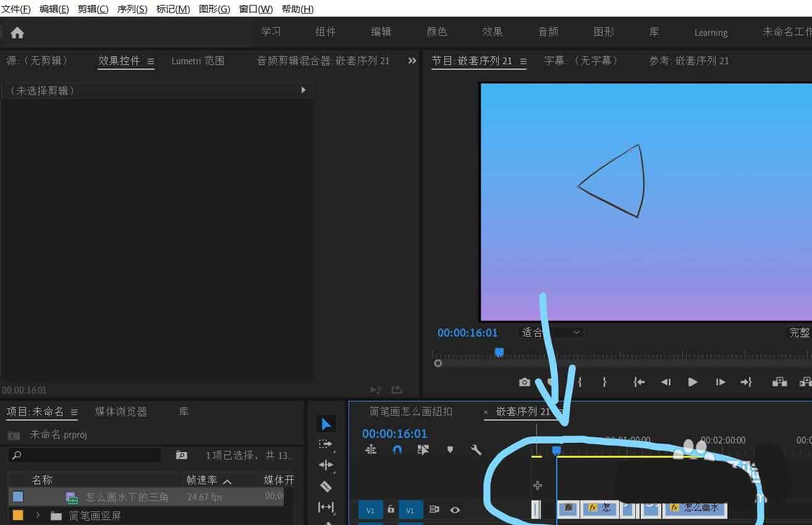Export frame with the camera icon
The image size is (812, 525).
(x=525, y=382)
